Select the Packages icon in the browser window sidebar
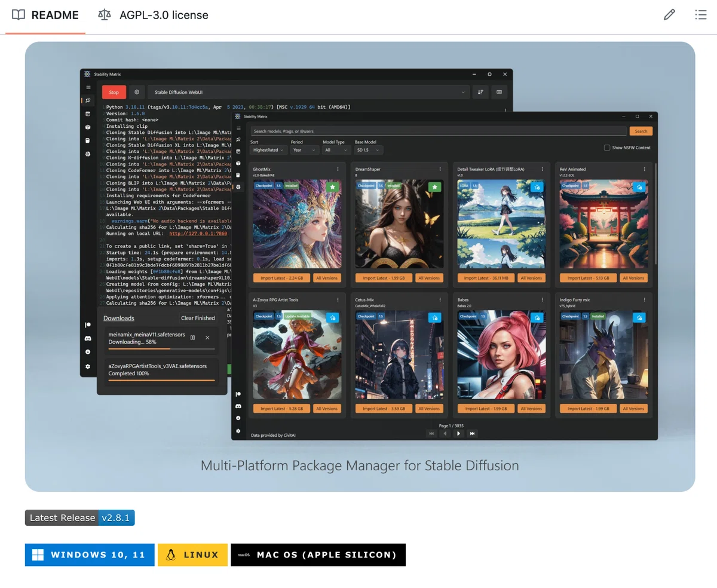Image resolution: width=717 pixels, height=588 pixels. coord(238,151)
